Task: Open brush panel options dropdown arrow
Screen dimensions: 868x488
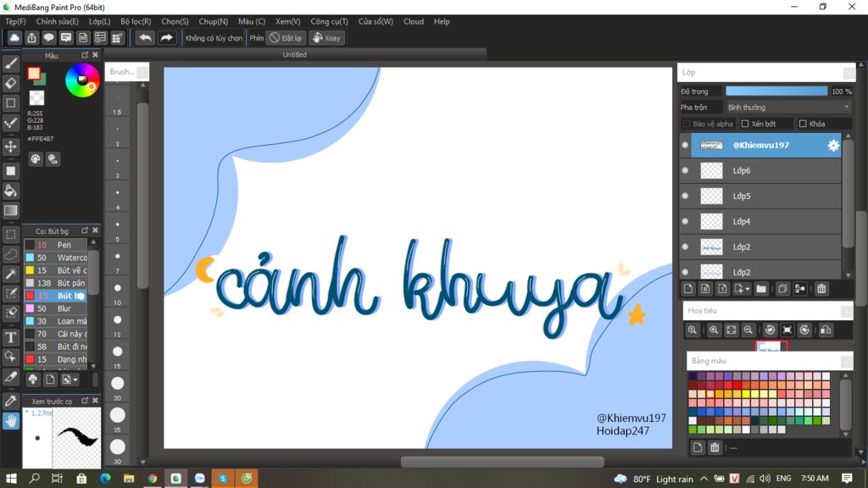Action: [75, 380]
